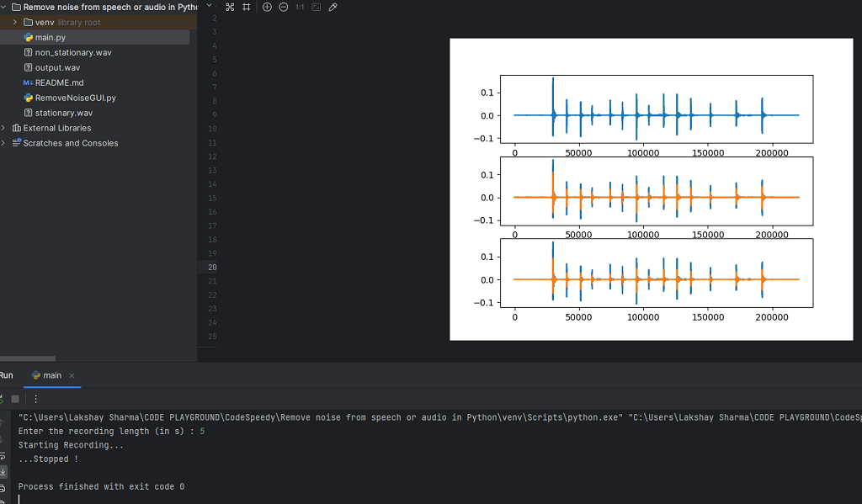
Task: Close the main run tab
Action: click(72, 375)
